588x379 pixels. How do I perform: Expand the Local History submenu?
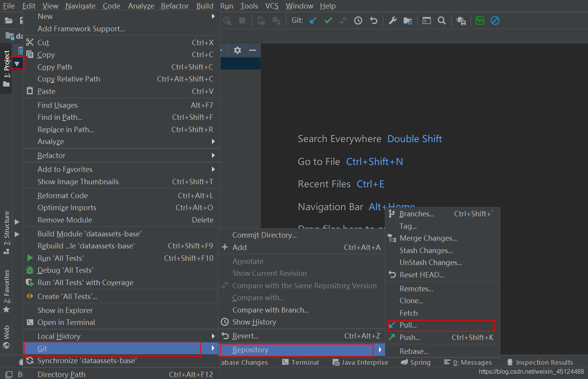tap(121, 336)
